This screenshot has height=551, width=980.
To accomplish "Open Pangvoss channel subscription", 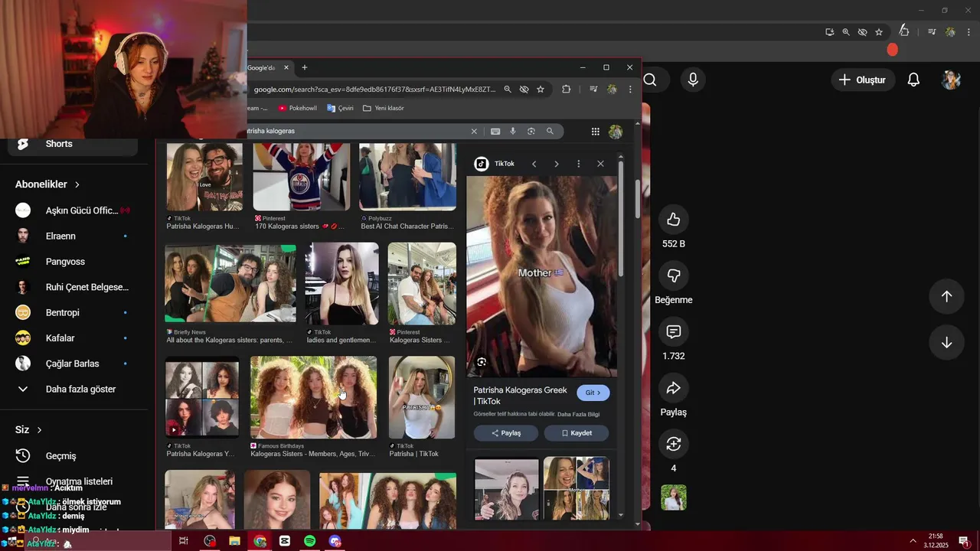I will (73, 261).
